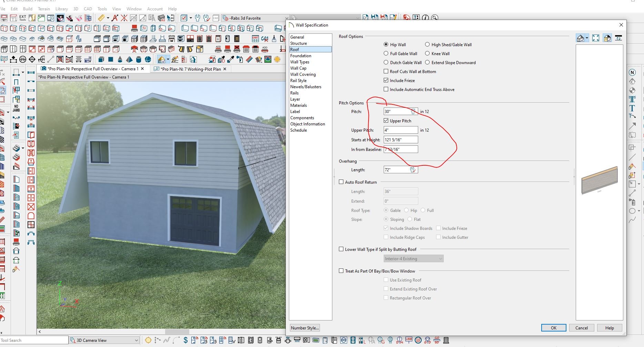Click the sun lighting toggle icon
The width and height of the screenshot is (644, 347).
tap(277, 60)
